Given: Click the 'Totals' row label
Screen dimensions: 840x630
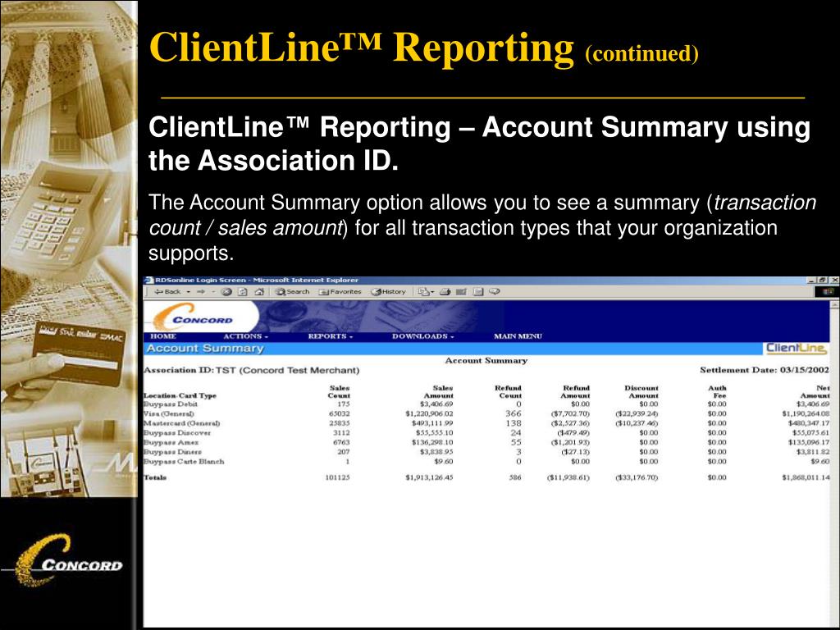Looking at the screenshot, I should (x=155, y=477).
